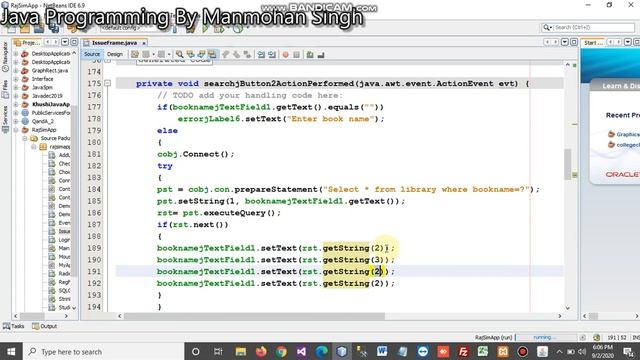Open the Tasks panel button
The image size is (640, 360).
13,326
